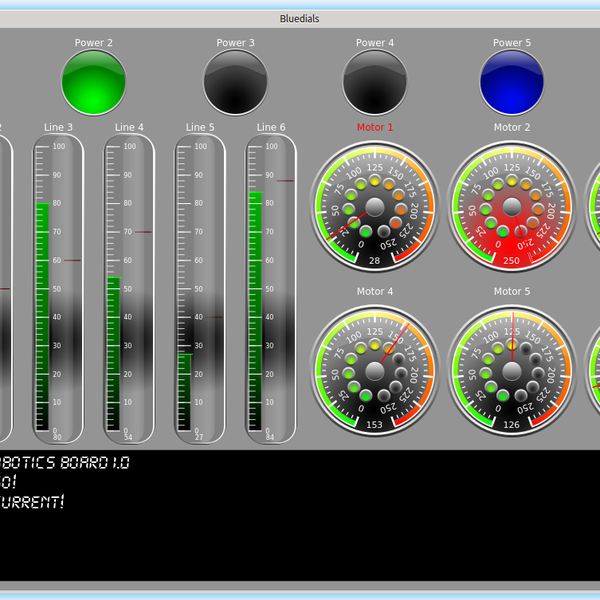This screenshot has width=600, height=600.
Task: Click the Bluedials window title bar
Action: point(300,18)
